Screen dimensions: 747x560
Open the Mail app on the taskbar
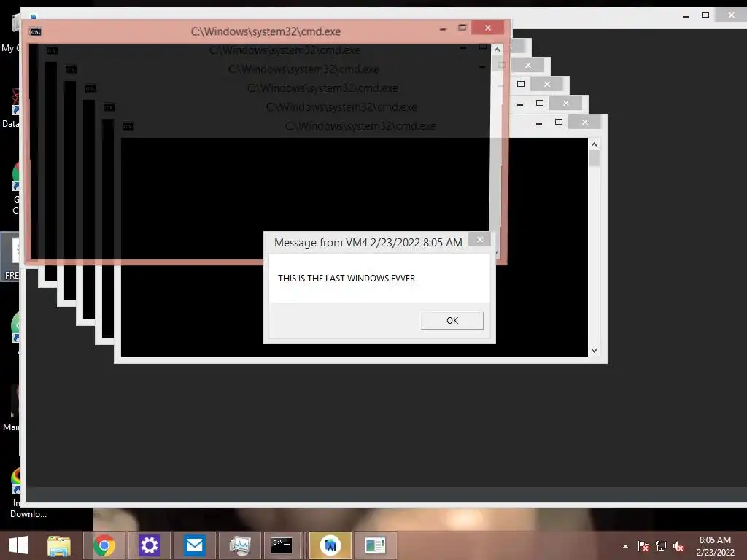(x=194, y=545)
